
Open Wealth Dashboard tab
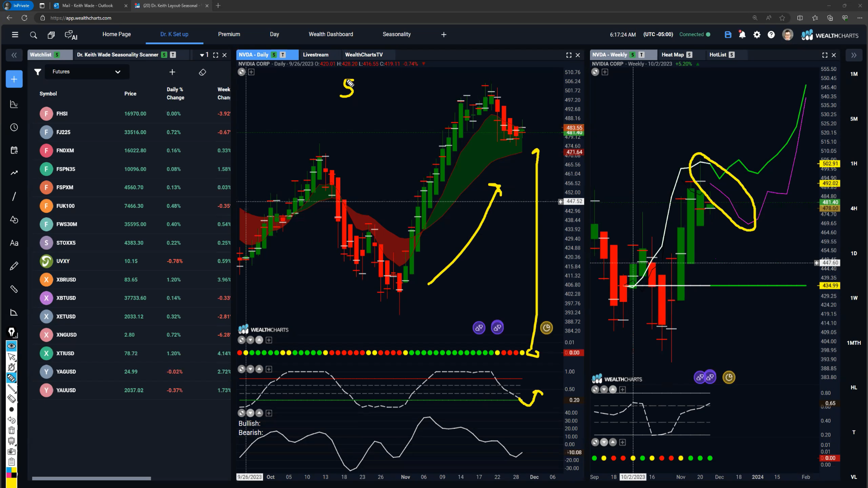point(331,34)
